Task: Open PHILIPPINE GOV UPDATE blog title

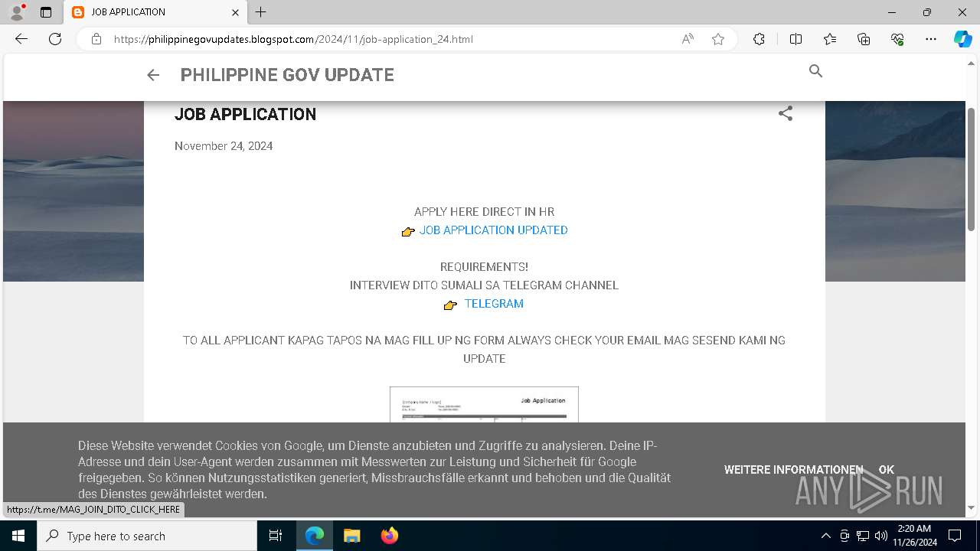Action: coord(287,75)
